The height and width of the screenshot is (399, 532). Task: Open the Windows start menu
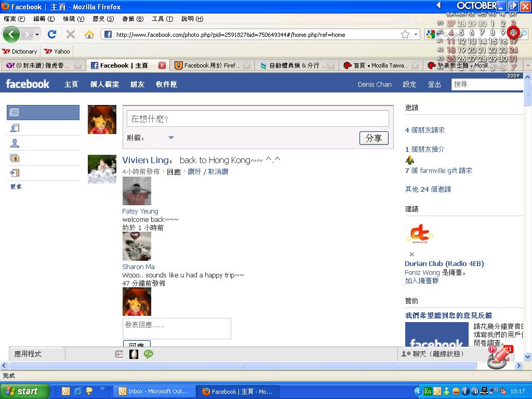24,391
